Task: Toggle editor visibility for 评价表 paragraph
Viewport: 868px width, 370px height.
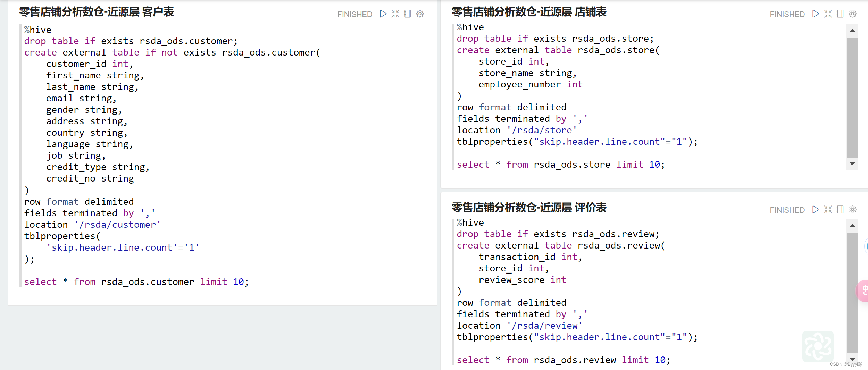Action: 828,210
